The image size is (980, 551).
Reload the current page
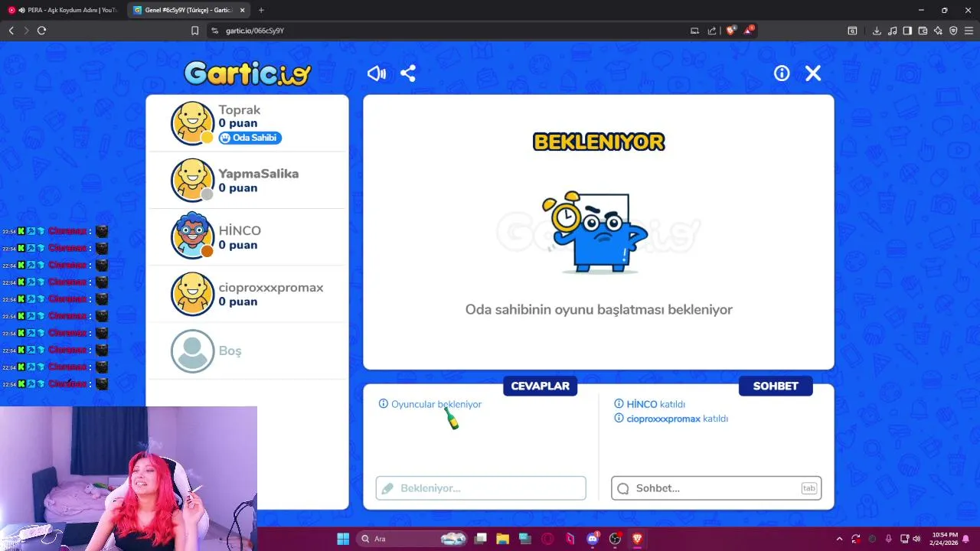(41, 31)
